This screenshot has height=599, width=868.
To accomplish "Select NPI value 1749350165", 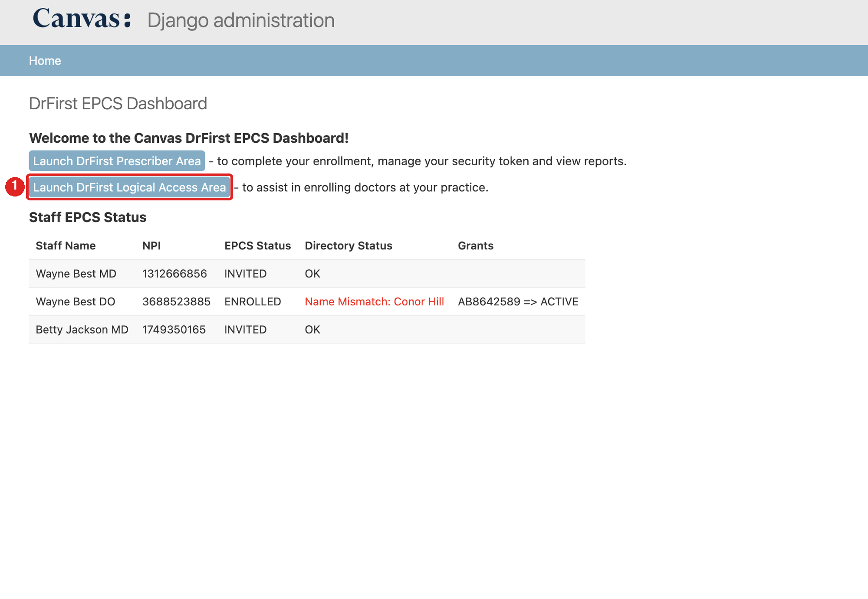I will click(174, 330).
